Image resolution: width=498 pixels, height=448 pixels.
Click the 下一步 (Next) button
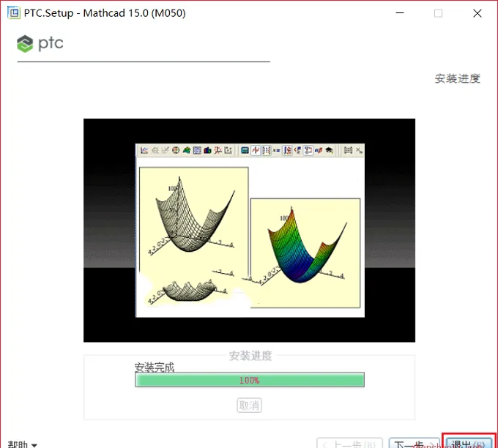(x=415, y=443)
